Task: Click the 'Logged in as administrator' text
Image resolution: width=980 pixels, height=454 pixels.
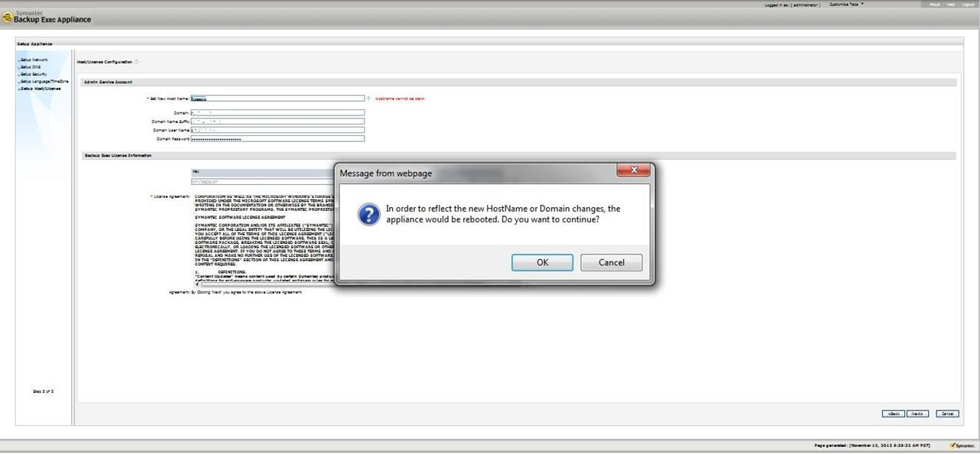Action: (792, 5)
